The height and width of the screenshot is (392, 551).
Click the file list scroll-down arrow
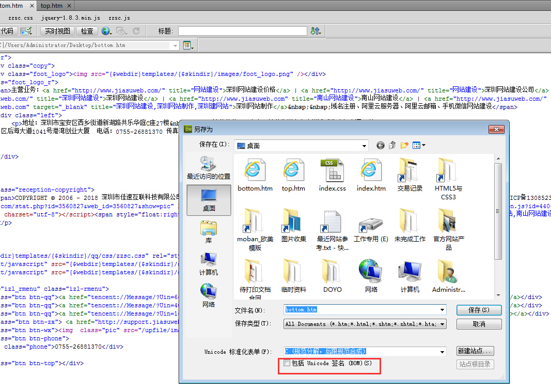pos(498,295)
